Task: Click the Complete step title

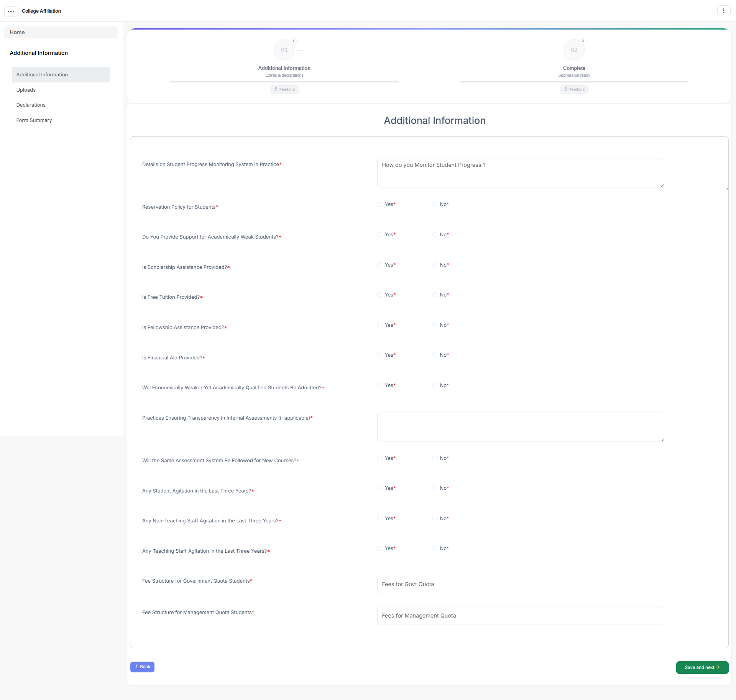Action: pos(574,68)
